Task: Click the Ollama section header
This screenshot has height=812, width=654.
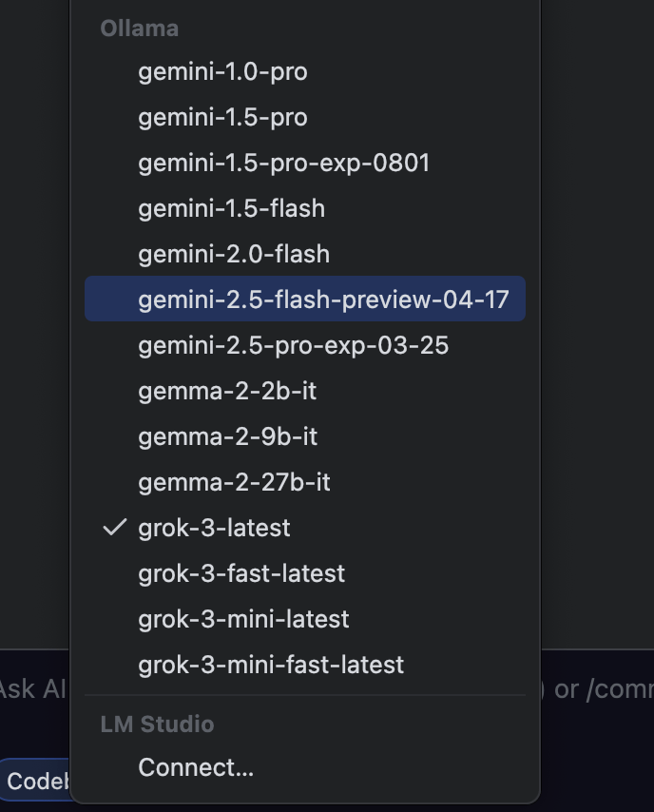Action: coord(140,29)
